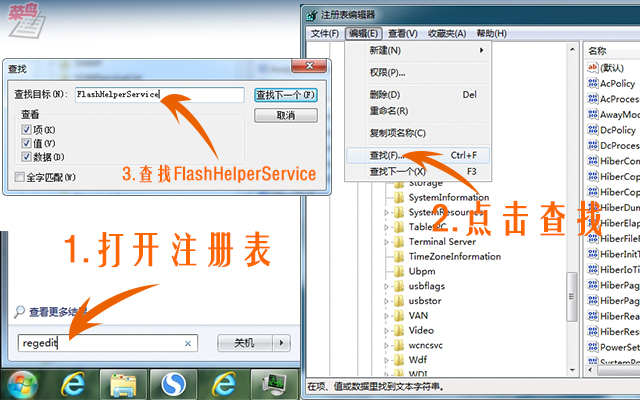Image resolution: width=640 pixels, height=400 pixels.
Task: Open the 帮助(H) menu
Action: pyautogui.click(x=491, y=33)
